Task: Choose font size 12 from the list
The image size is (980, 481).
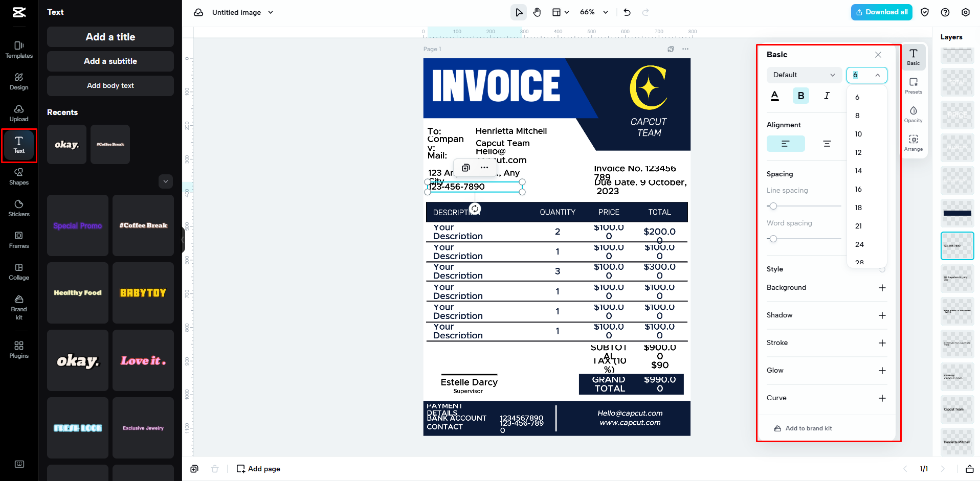Action: tap(858, 152)
